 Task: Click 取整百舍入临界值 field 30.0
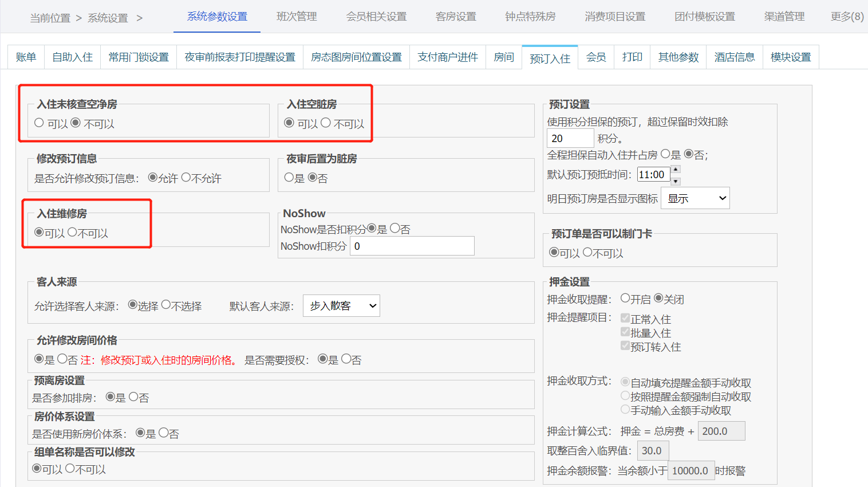pyautogui.click(x=653, y=450)
